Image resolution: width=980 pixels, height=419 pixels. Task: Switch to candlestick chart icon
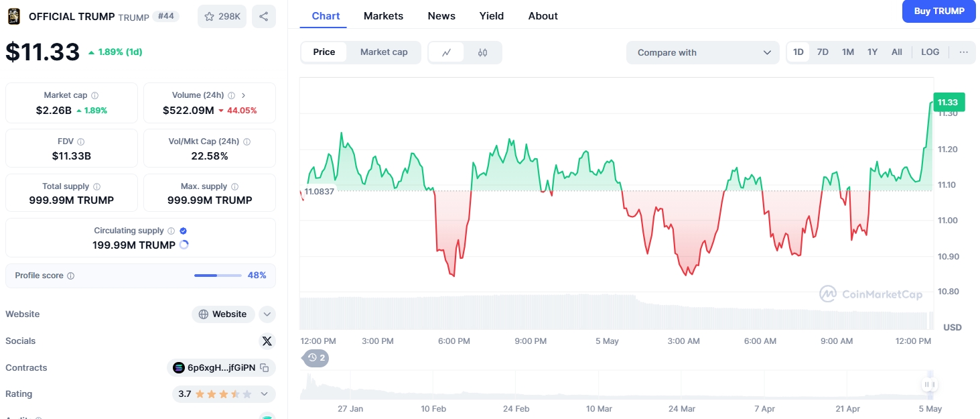(x=482, y=52)
